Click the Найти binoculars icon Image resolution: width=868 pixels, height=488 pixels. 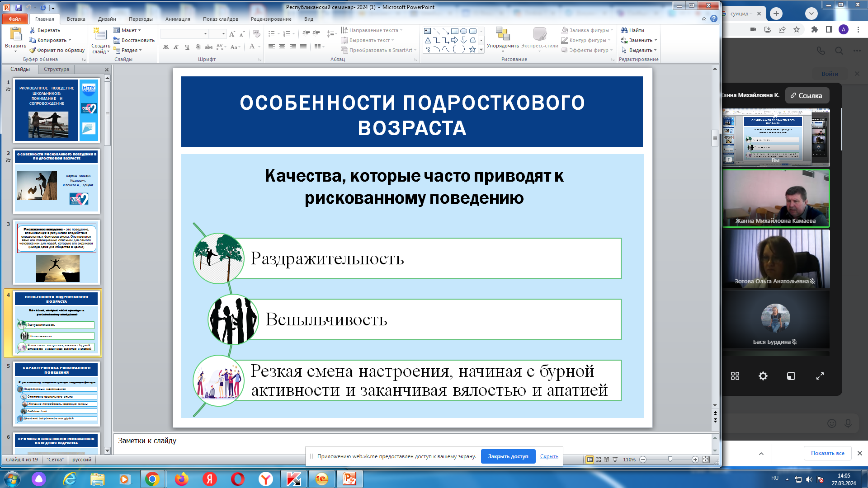[x=624, y=30]
